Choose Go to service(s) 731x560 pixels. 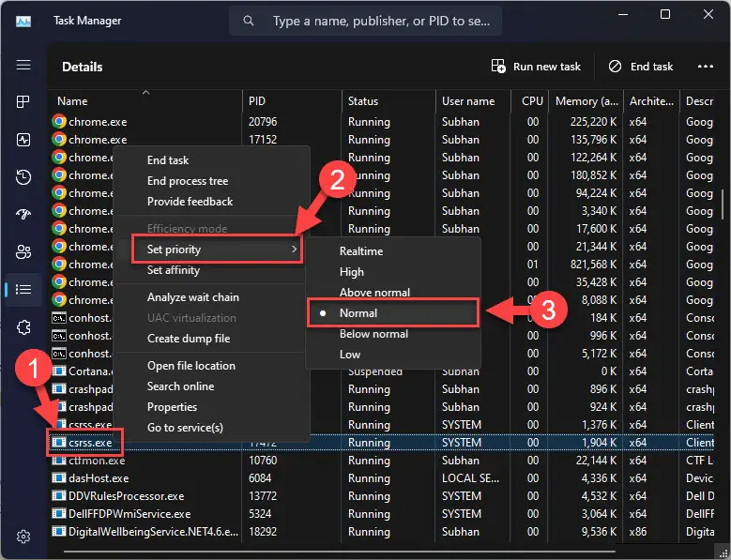coord(212,428)
